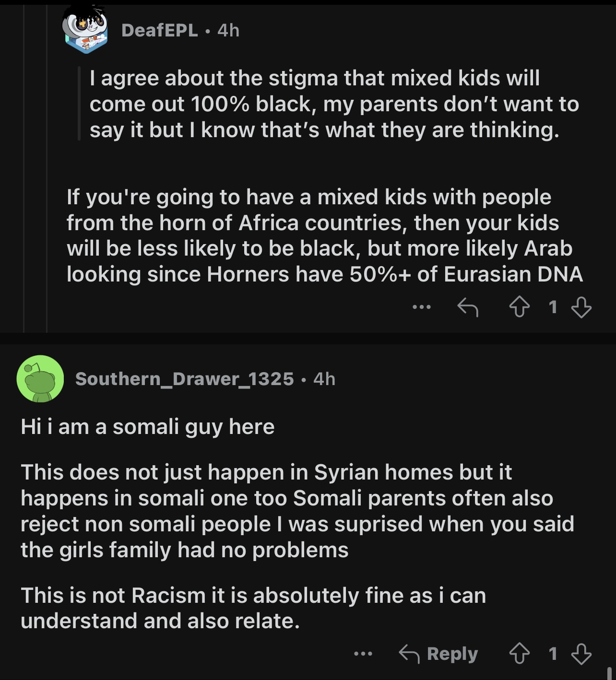Tap the vote count on DeafEPL's comment
Viewport: 616px width, 680px height.
pyautogui.click(x=553, y=307)
